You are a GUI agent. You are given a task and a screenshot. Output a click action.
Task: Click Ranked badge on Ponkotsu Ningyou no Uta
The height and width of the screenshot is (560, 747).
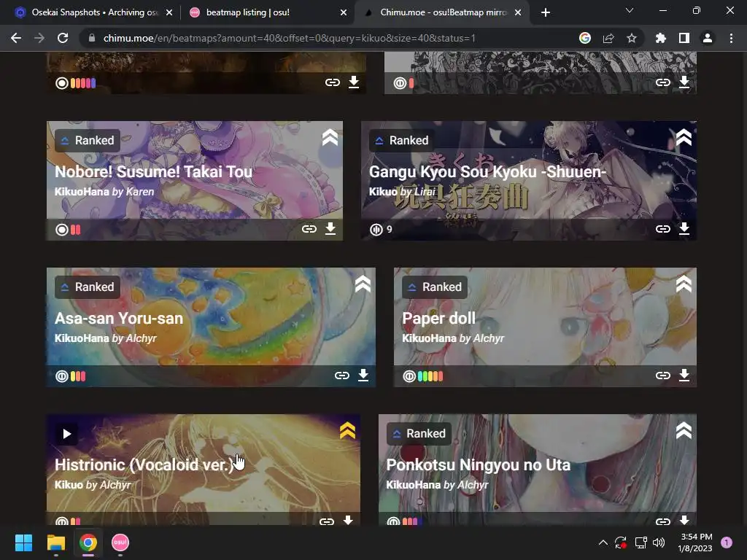pyautogui.click(x=419, y=434)
